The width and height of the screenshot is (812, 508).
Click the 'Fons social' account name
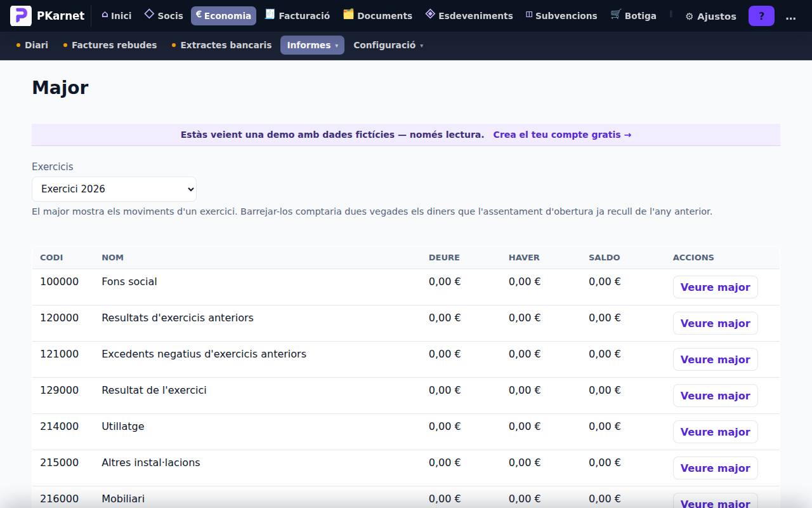129,281
